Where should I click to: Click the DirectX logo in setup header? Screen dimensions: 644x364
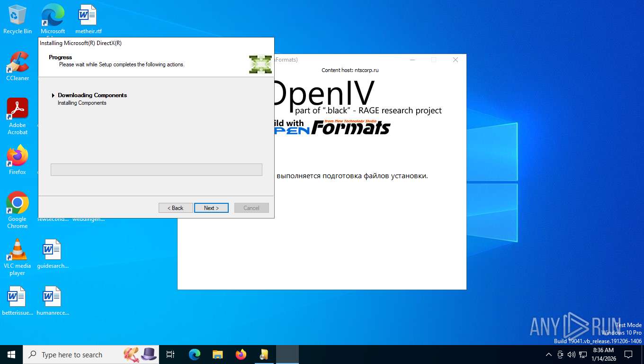point(260,64)
